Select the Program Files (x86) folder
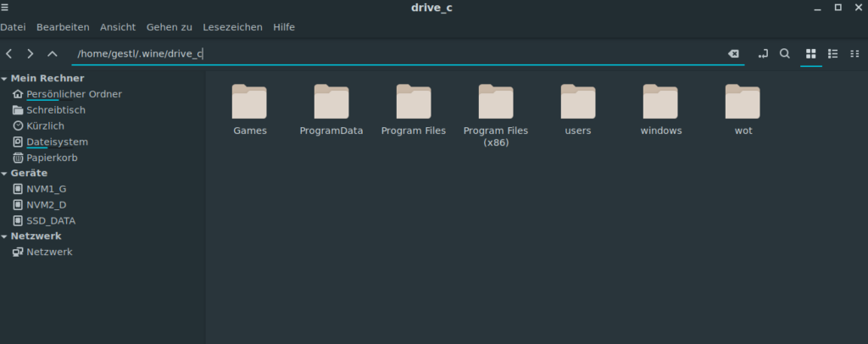The image size is (868, 344). (496, 102)
